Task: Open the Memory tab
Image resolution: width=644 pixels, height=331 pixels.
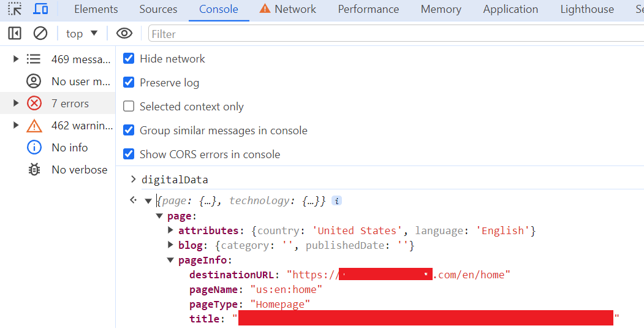Action: tap(441, 9)
